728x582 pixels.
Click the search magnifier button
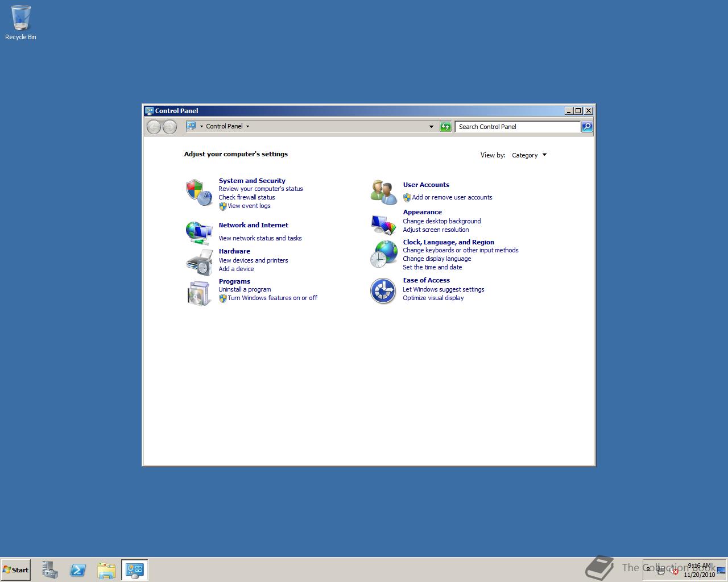[x=587, y=126]
